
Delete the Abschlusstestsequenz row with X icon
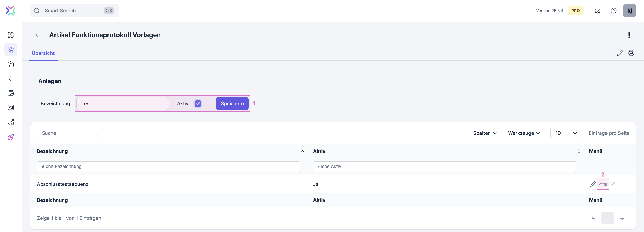pos(612,184)
